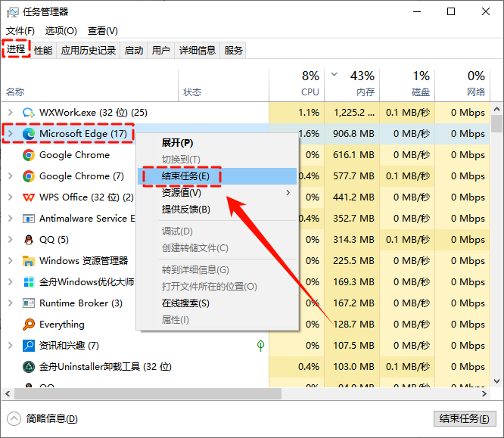The image size is (504, 438).
Task: Sort by the 磁盘 column header
Action: click(407, 85)
